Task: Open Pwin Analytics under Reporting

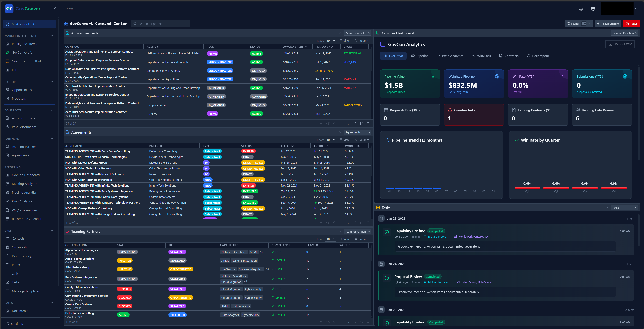Action: [x=22, y=201]
